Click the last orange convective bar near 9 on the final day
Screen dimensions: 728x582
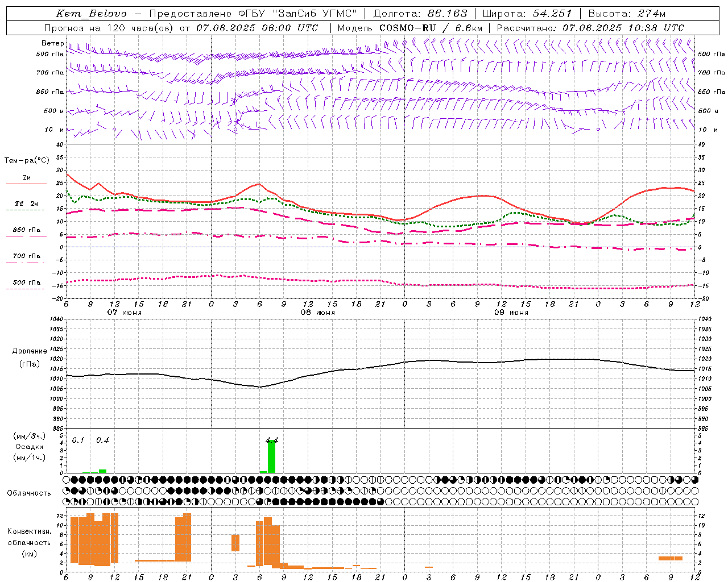pos(671,558)
